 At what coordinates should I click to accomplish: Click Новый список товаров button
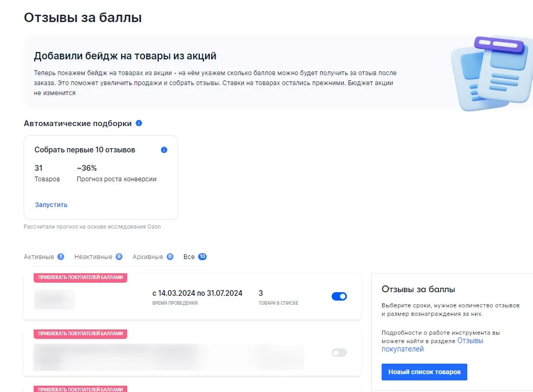coord(424,372)
